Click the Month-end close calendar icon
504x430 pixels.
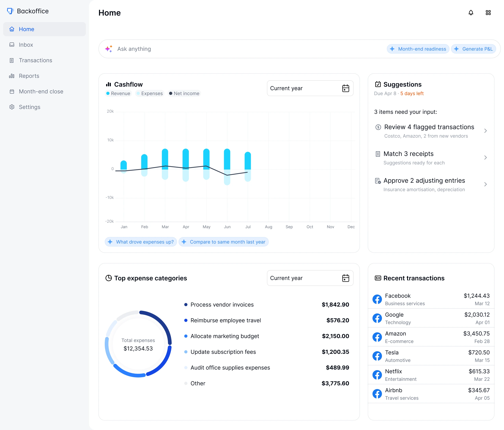click(x=12, y=91)
